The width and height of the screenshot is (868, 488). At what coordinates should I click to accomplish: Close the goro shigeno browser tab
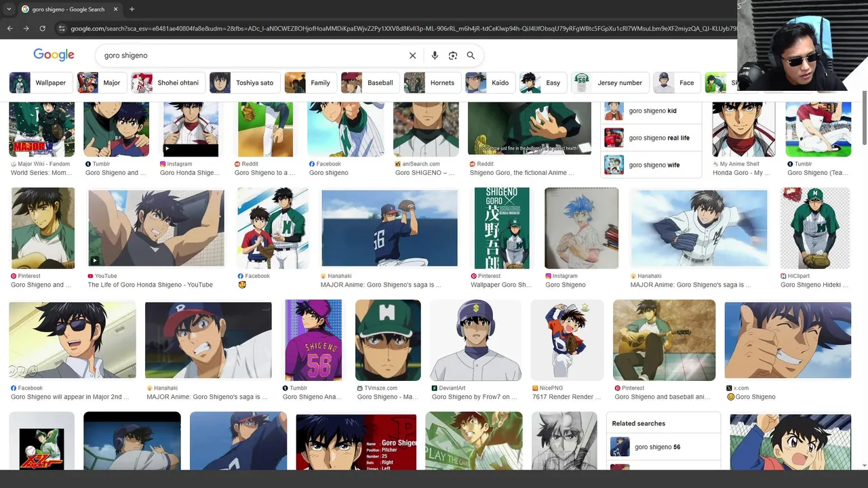[115, 9]
